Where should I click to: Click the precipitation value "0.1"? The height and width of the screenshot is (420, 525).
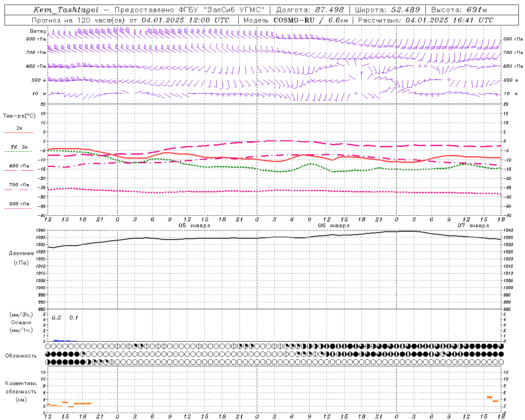point(73,318)
